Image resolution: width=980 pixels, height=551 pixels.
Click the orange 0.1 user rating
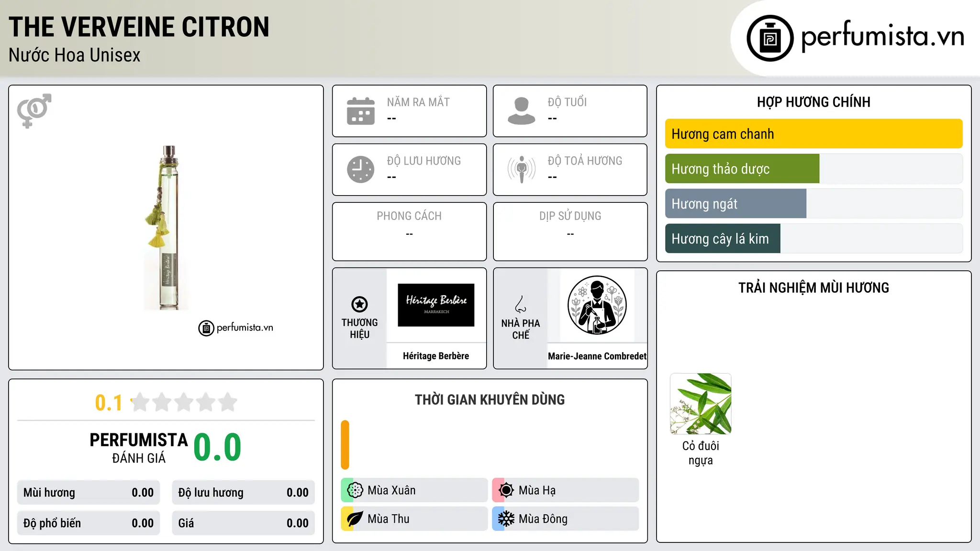pyautogui.click(x=109, y=403)
